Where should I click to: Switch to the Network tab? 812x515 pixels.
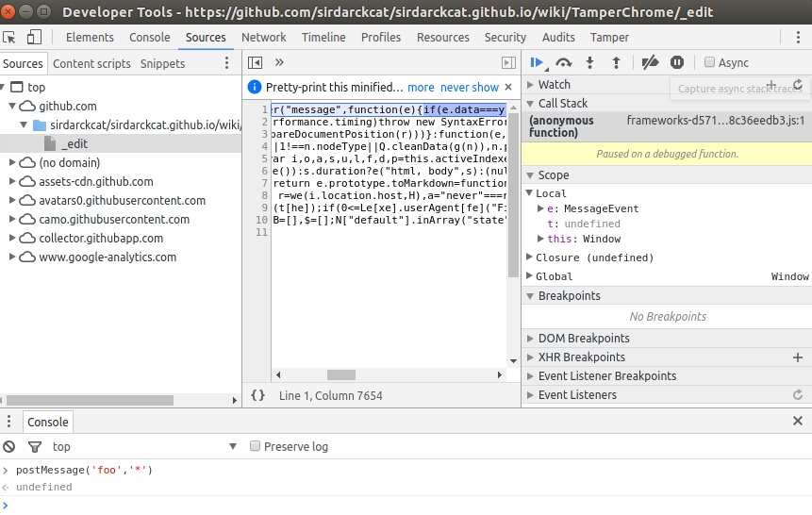click(x=263, y=38)
